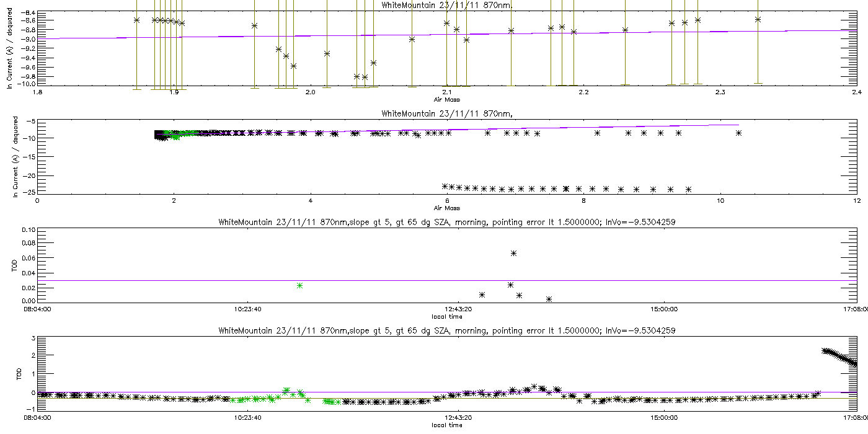Click rightmost data point in second plot
This screenshot has height=434, width=868.
coord(738,133)
